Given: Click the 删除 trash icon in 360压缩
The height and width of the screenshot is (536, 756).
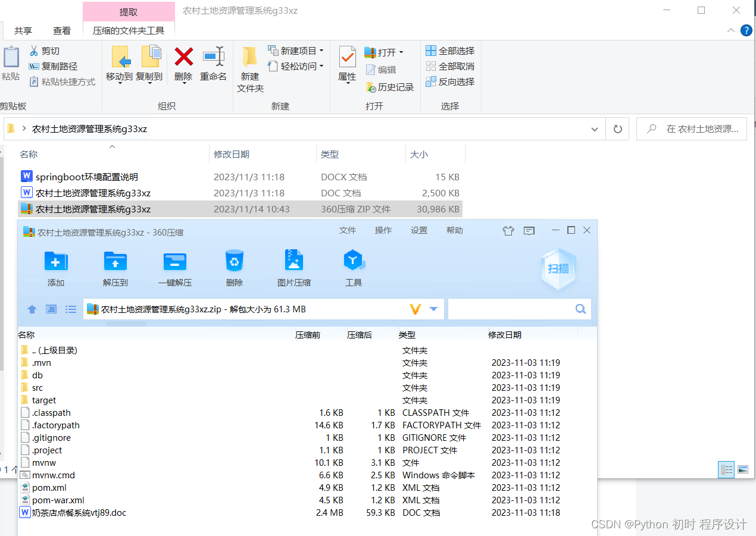Looking at the screenshot, I should (x=235, y=261).
